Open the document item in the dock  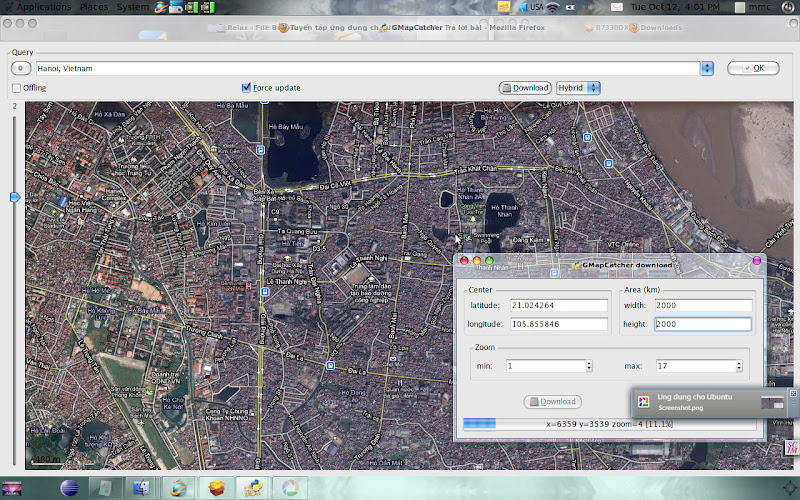tap(106, 488)
